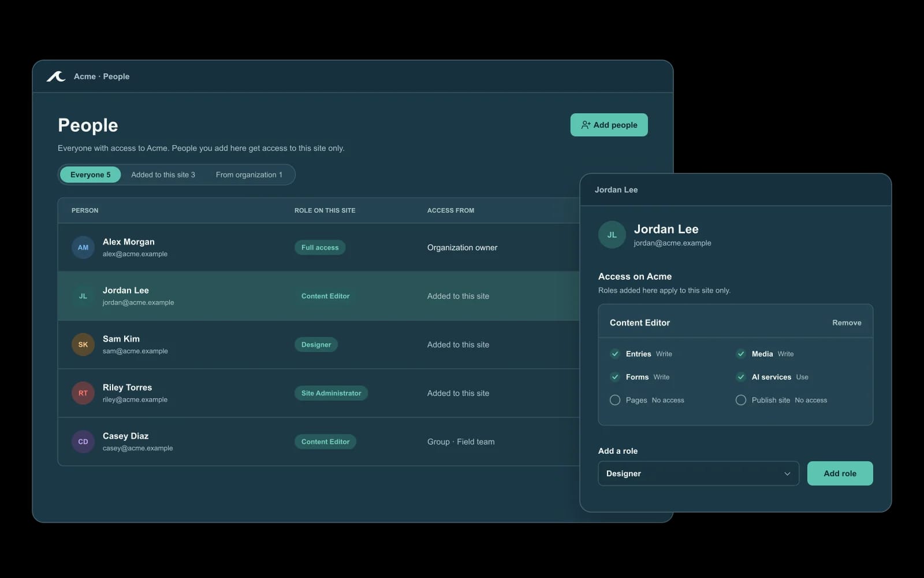This screenshot has height=578, width=924.
Task: Toggle the Media Write permission check
Action: click(741, 354)
